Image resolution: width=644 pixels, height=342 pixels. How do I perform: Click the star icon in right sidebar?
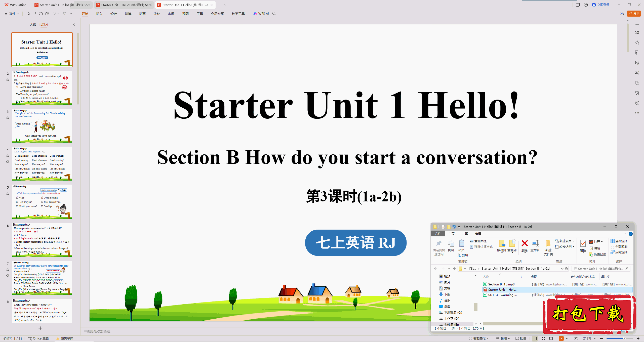tap(637, 42)
